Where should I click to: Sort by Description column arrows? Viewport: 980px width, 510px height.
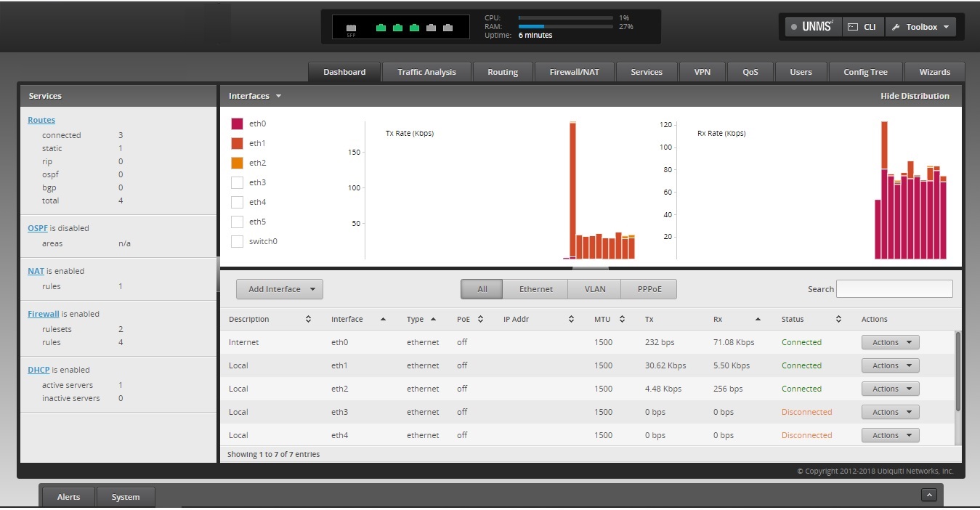coord(308,319)
